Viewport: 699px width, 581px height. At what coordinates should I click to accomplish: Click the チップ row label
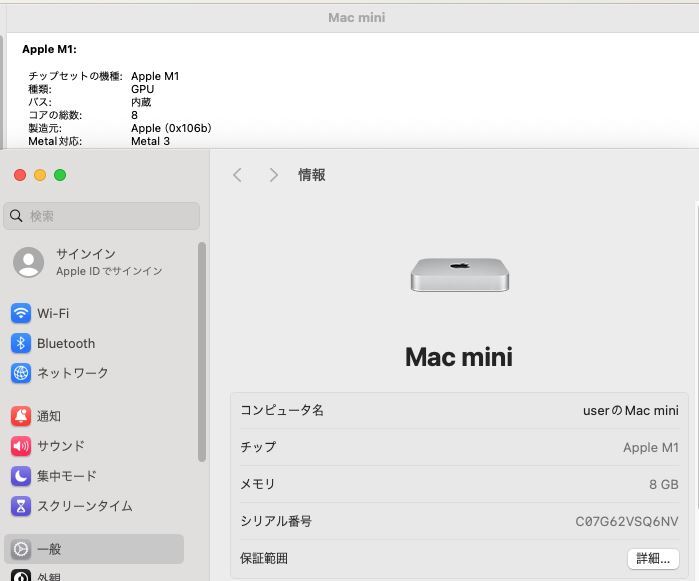pyautogui.click(x=258, y=447)
